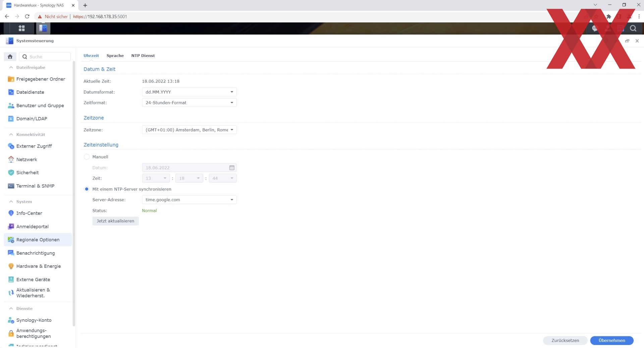Open the hour dropdown showing 13
644x348 pixels.
(x=156, y=178)
